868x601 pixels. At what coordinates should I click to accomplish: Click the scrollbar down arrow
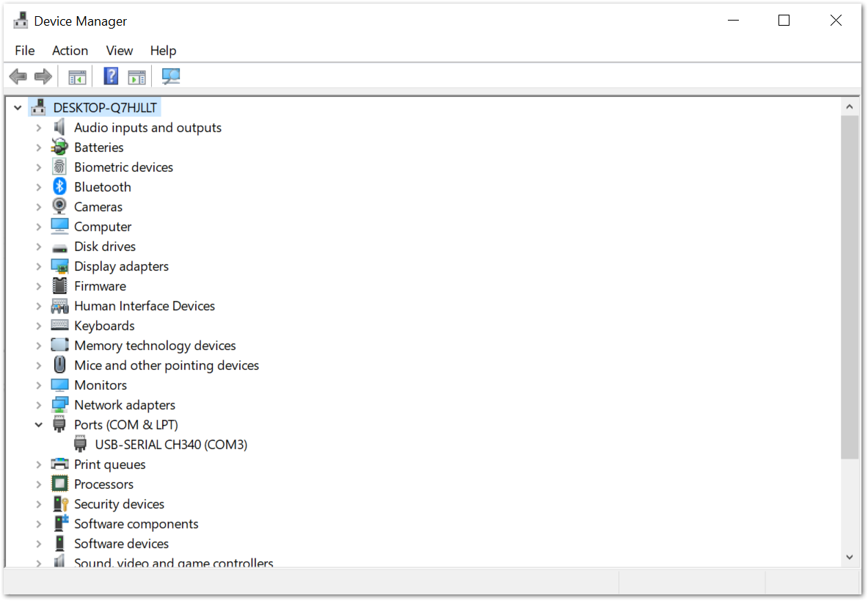pos(849,557)
